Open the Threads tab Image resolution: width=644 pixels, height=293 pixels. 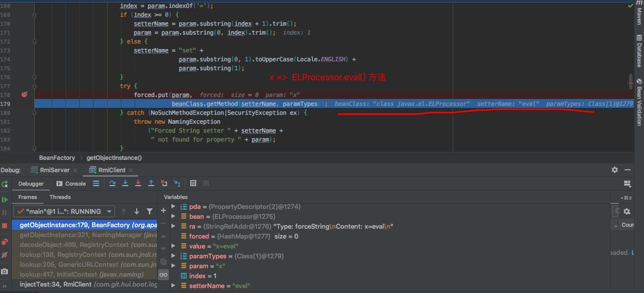(x=60, y=197)
